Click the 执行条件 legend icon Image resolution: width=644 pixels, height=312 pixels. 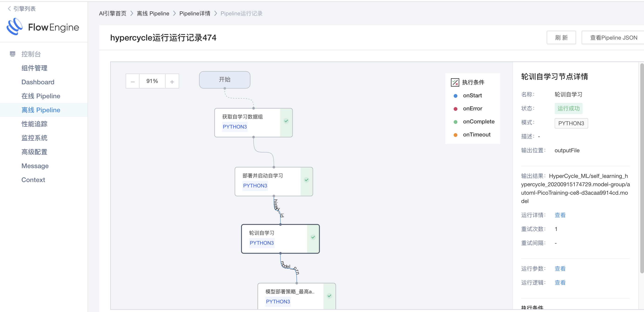pos(455,82)
